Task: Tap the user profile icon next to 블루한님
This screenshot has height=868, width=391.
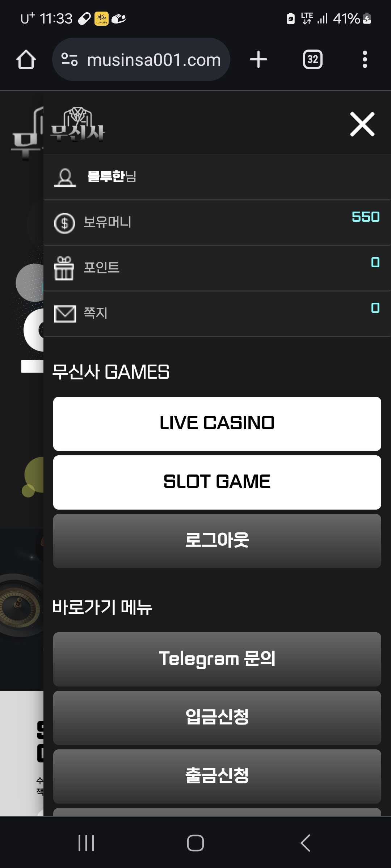Action: tap(65, 177)
